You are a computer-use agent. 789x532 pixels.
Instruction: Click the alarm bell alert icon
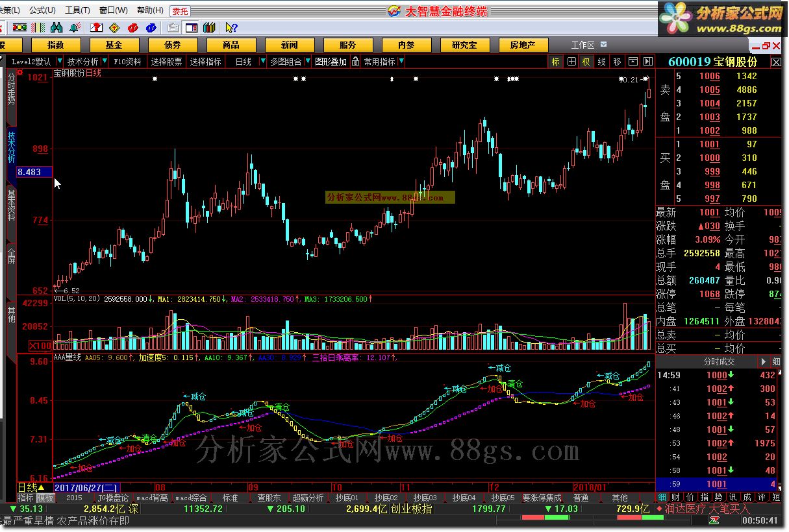click(x=75, y=28)
